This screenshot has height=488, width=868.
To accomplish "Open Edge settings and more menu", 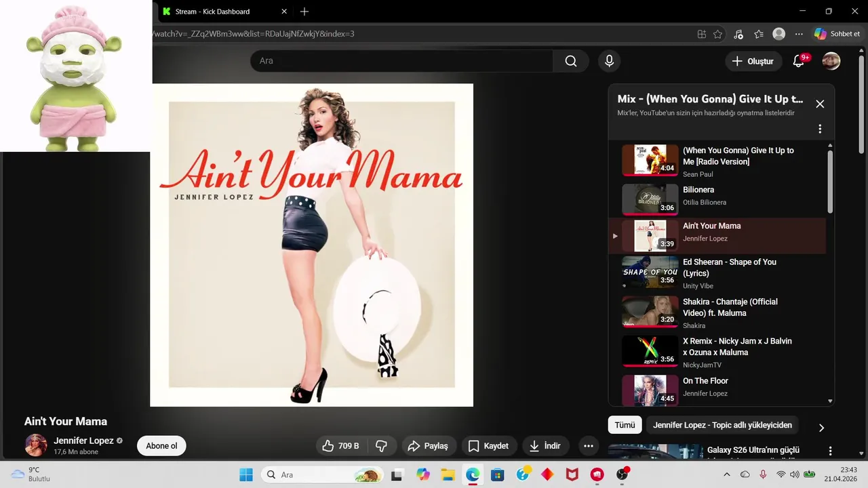I will coord(799,34).
